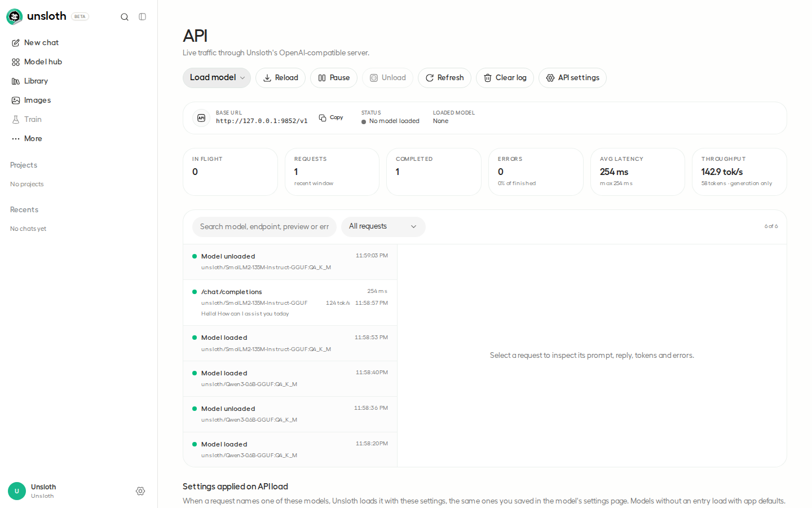Click the Recents section header
This screenshot has width=812, height=508.
(x=24, y=209)
